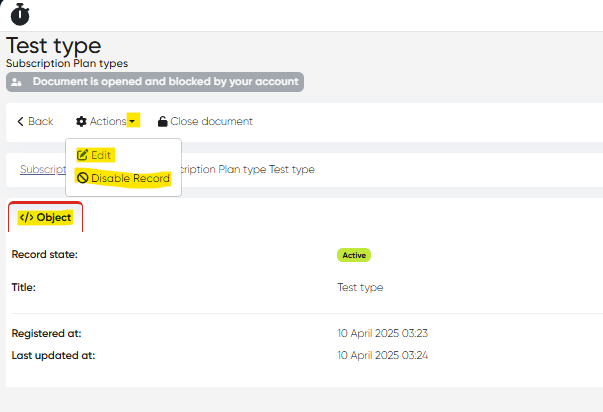Open the Subscript… breadcrumb link

pos(42,169)
